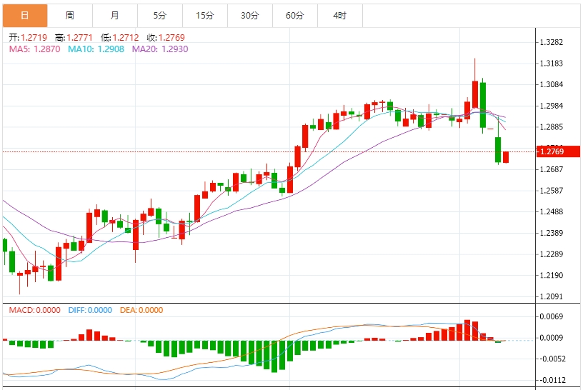The image size is (588, 390).
Task: Click the 1.2587 price axis label
Action: tap(552, 191)
